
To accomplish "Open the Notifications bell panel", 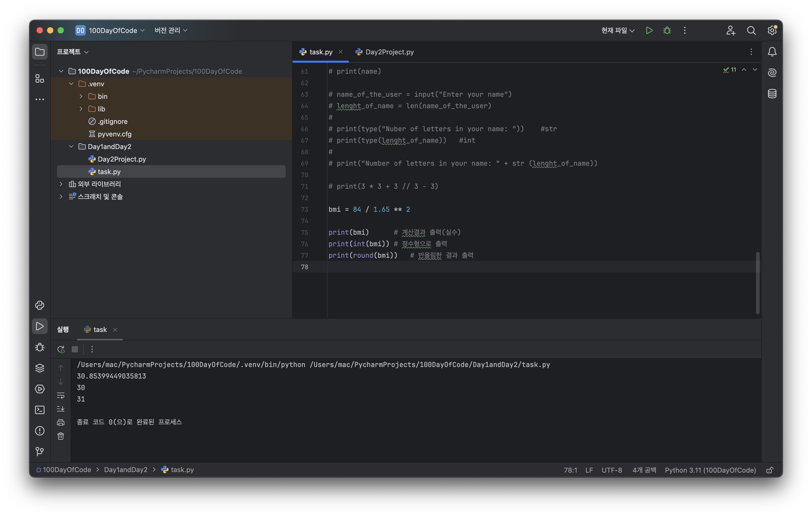I will coord(772,51).
